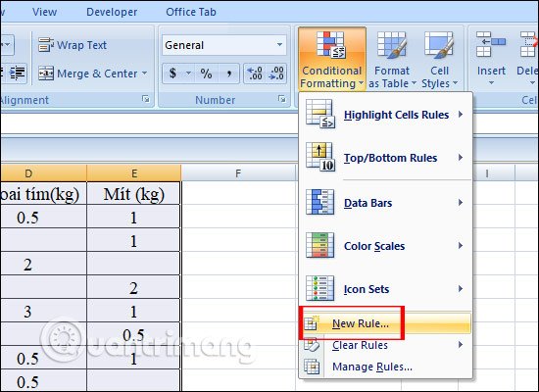The image size is (539, 392).
Task: Expand Icon Sets submenu arrow
Action: tap(461, 289)
